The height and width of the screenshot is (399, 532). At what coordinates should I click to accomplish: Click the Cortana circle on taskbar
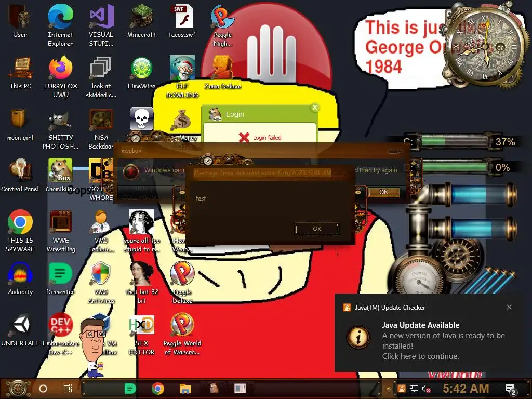pos(43,389)
